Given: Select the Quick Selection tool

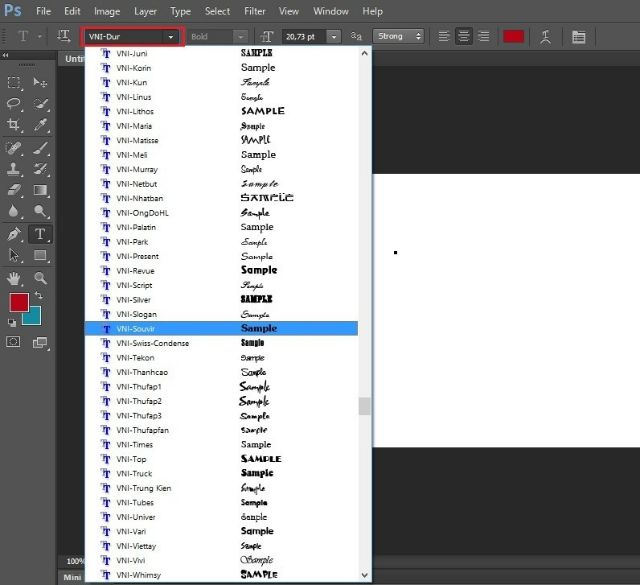Looking at the screenshot, I should tap(40, 103).
